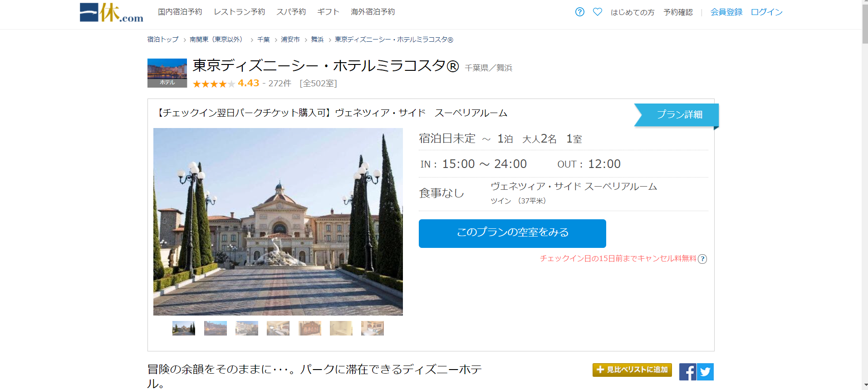Select second gallery thumbnail with sunset view
This screenshot has height=390, width=868.
[x=216, y=328]
